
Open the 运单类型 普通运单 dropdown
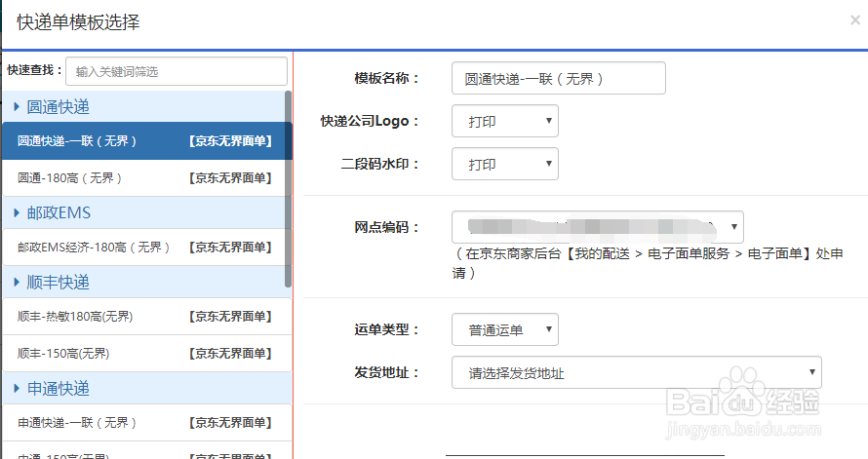tap(505, 329)
